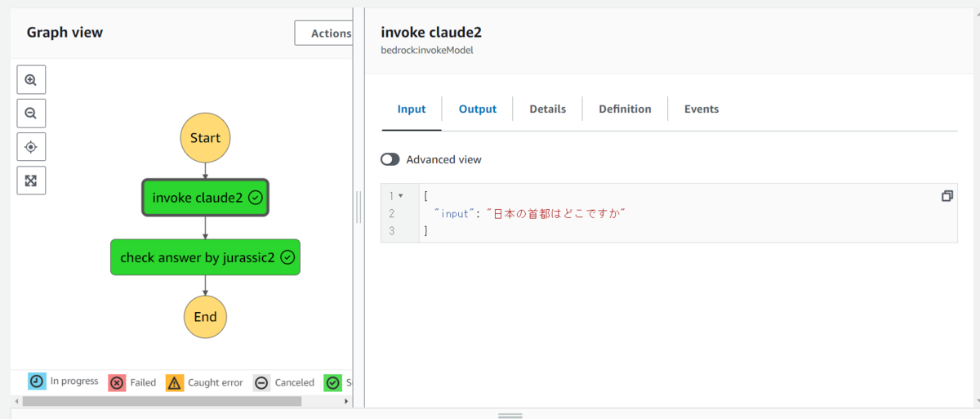Screen dimensions: 980x419
Task: Click the Canceled legend icon
Action: (x=261, y=382)
